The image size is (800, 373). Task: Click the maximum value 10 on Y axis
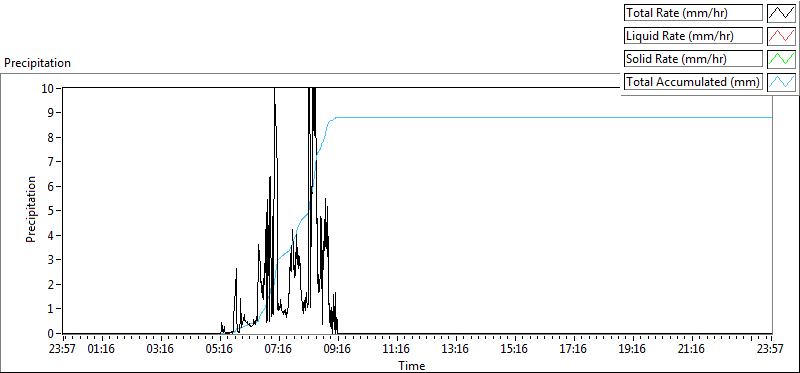[x=47, y=88]
